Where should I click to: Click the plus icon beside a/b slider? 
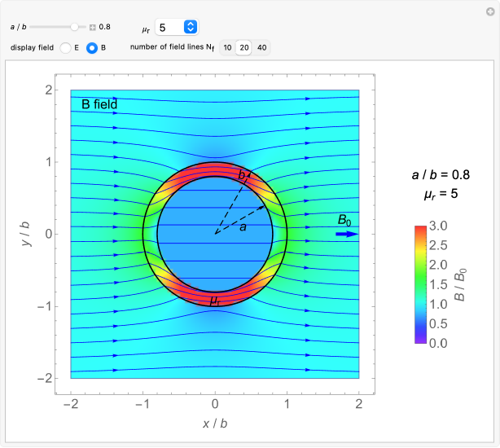92,27
